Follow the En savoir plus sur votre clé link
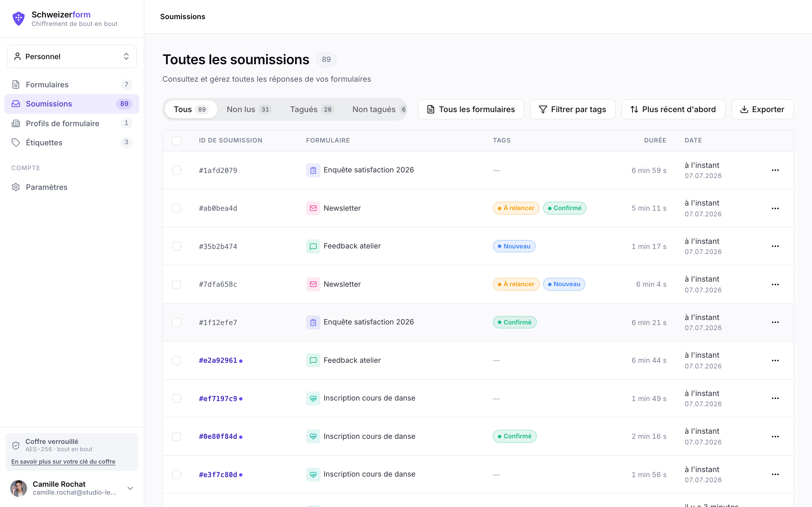812x507 pixels. pyautogui.click(x=63, y=461)
